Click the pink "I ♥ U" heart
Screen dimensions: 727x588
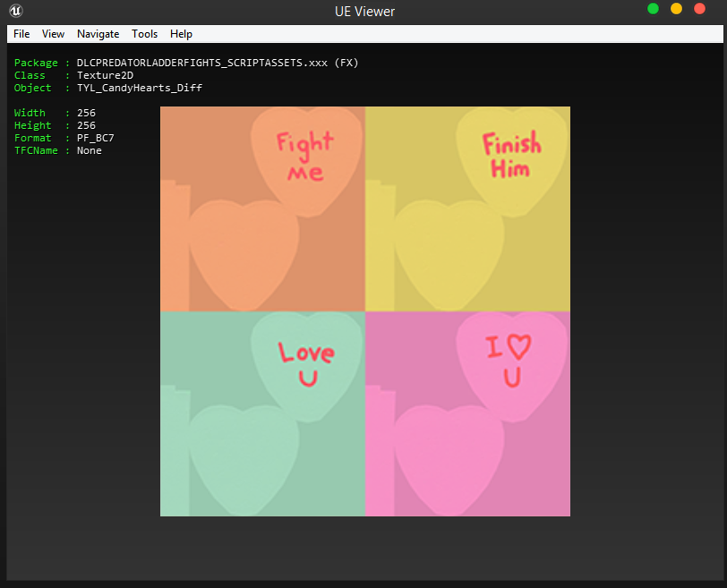click(511, 361)
